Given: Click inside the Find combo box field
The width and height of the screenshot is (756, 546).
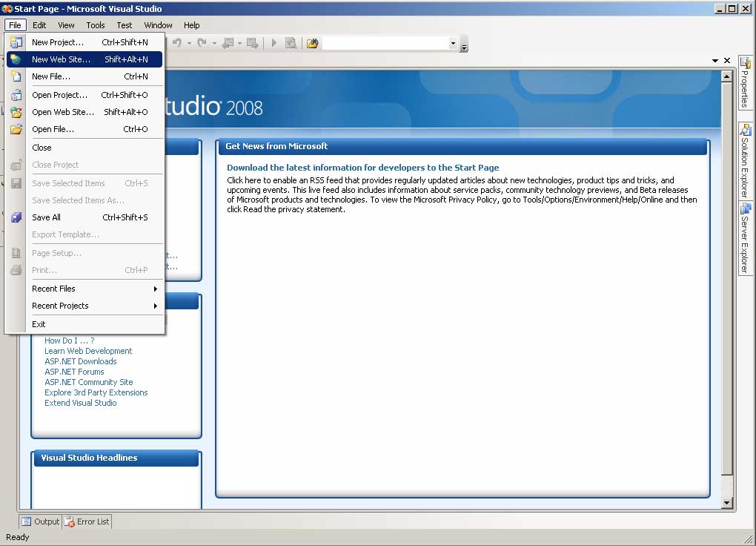Looking at the screenshot, I should [385, 43].
